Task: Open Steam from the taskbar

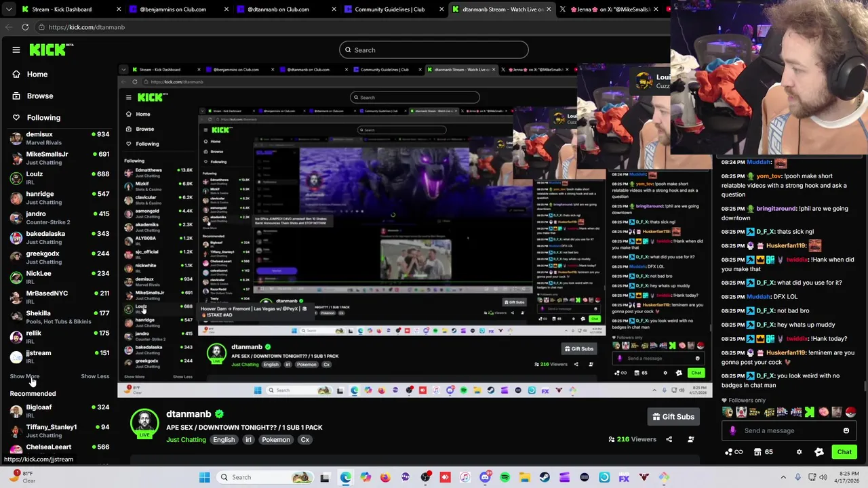Action: click(x=545, y=477)
